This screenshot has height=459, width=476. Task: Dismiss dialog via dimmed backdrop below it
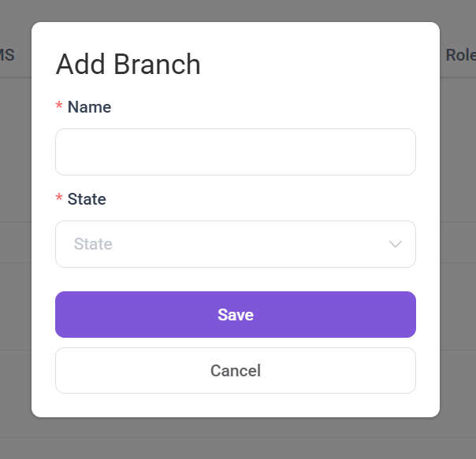click(236, 439)
